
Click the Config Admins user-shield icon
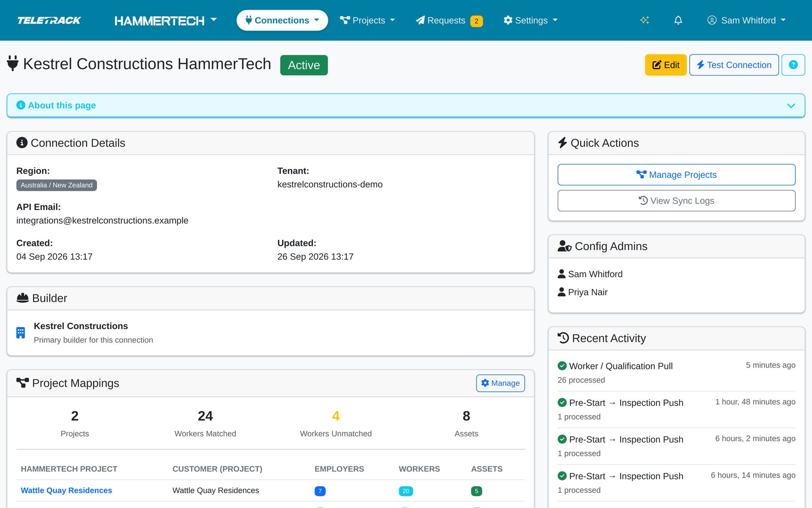pyautogui.click(x=564, y=246)
